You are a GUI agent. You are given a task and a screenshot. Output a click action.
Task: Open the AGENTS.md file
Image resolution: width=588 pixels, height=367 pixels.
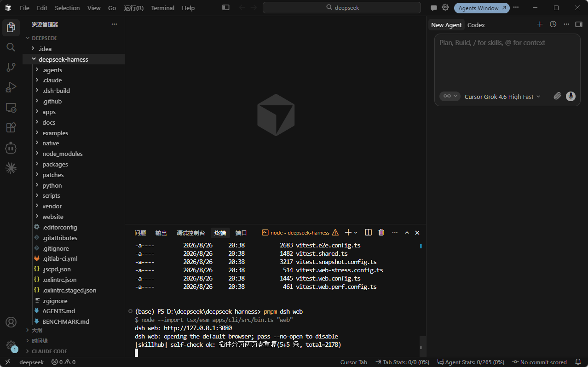74,311
